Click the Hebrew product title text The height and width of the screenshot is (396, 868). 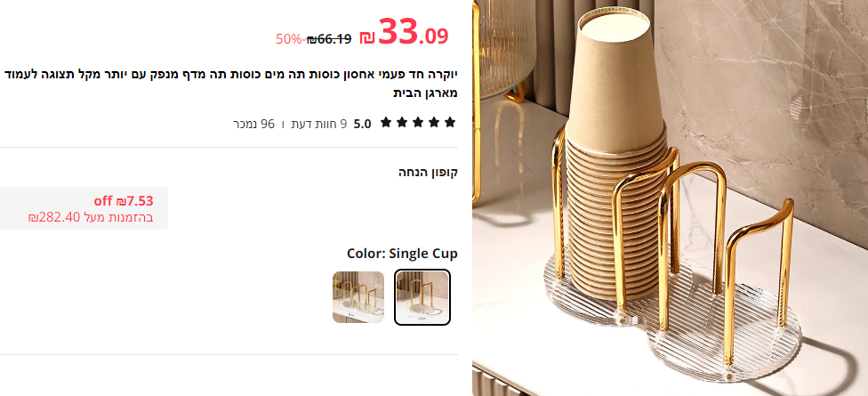pyautogui.click(x=231, y=84)
